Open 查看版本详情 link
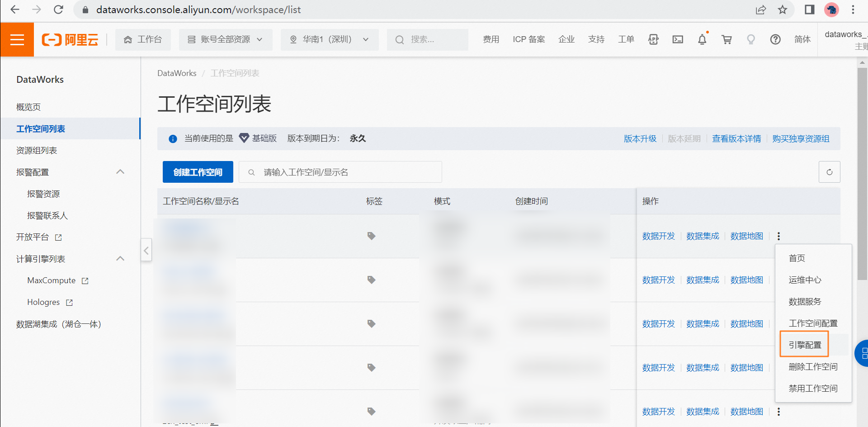Image resolution: width=868 pixels, height=427 pixels. tap(736, 139)
